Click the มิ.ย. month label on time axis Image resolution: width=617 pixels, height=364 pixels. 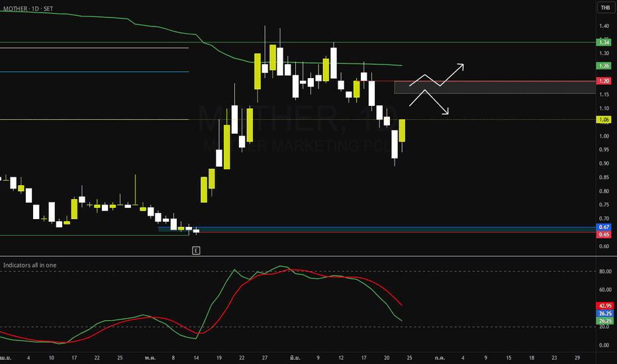coord(295,358)
